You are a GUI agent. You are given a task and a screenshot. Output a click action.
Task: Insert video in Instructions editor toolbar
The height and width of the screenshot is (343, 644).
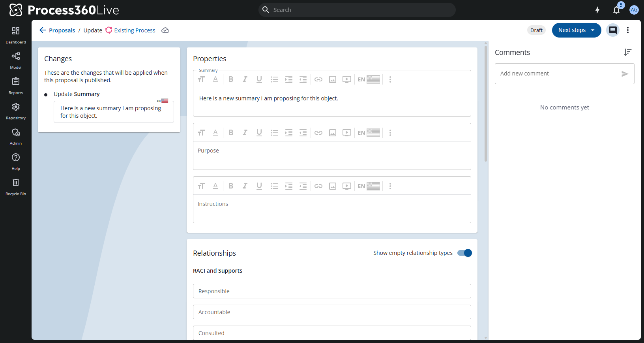tap(347, 186)
